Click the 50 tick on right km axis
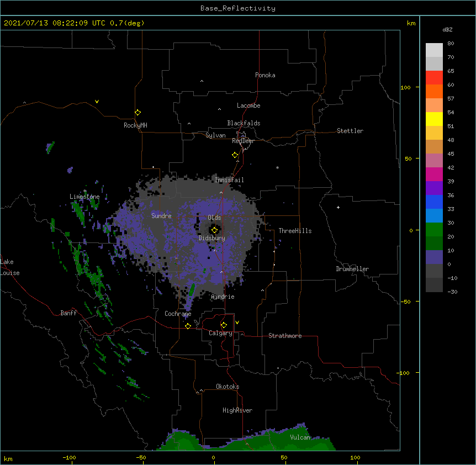476x465 pixels. (408, 158)
